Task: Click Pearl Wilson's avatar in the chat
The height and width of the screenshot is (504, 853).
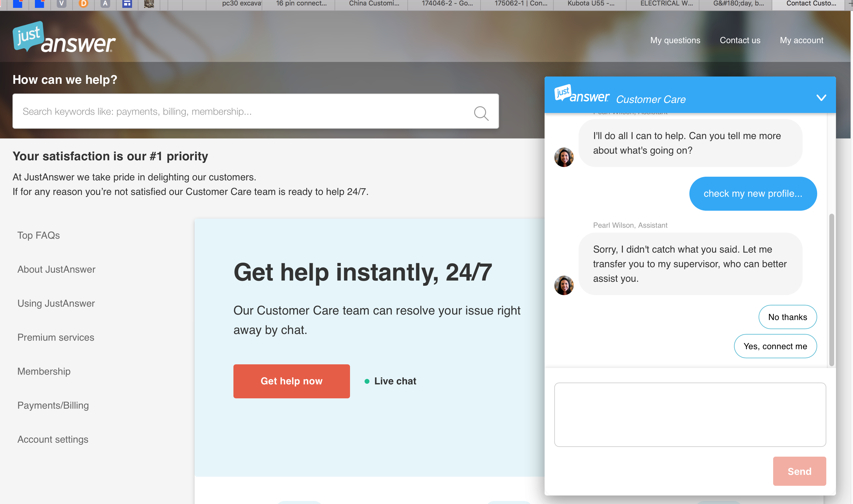Action: pos(563,157)
